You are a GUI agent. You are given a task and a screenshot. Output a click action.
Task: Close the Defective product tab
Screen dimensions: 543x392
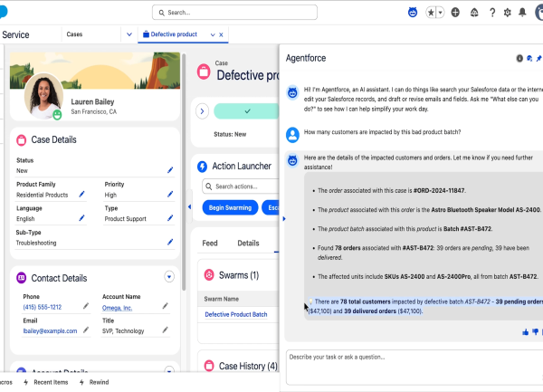coord(221,34)
